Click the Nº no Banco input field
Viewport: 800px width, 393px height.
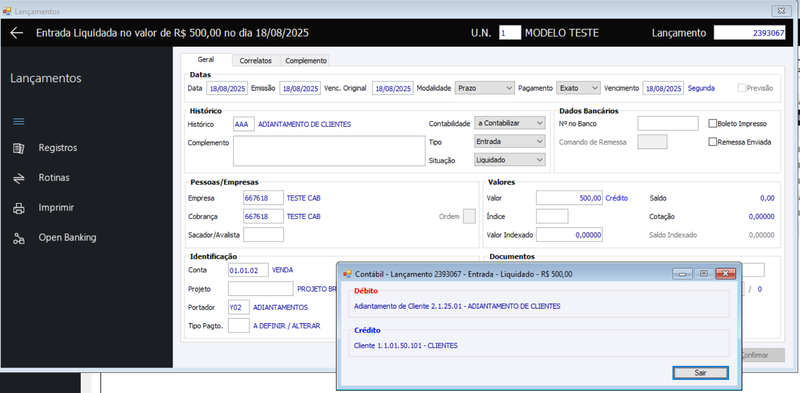pos(667,124)
